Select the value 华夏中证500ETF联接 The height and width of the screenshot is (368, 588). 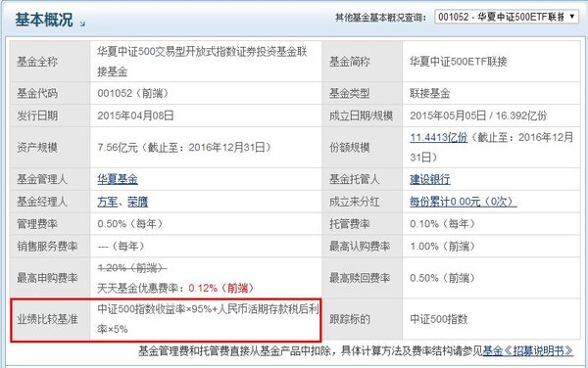pyautogui.click(x=459, y=62)
